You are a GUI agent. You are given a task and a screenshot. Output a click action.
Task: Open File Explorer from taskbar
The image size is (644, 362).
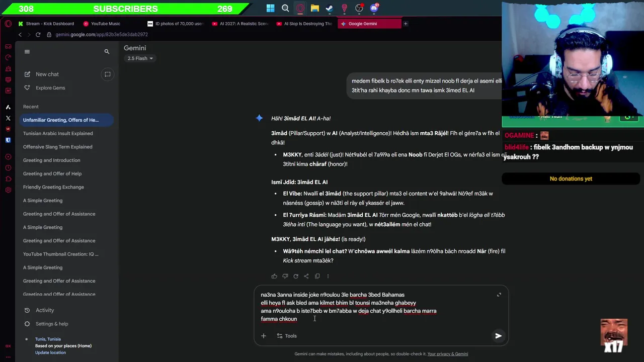(315, 8)
